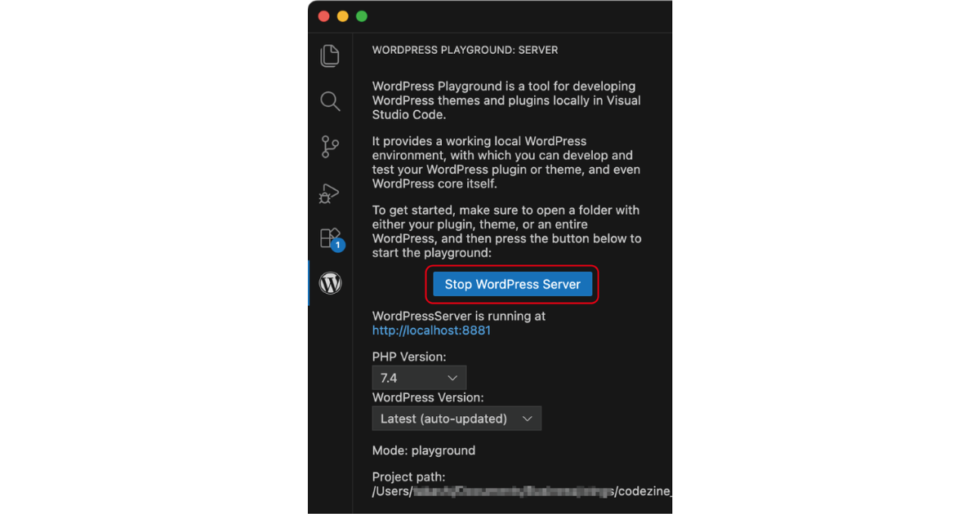Image resolution: width=980 pixels, height=514 pixels.
Task: Click the WORDPRESS PLAYGROUND: SERVER panel title
Action: (x=465, y=50)
